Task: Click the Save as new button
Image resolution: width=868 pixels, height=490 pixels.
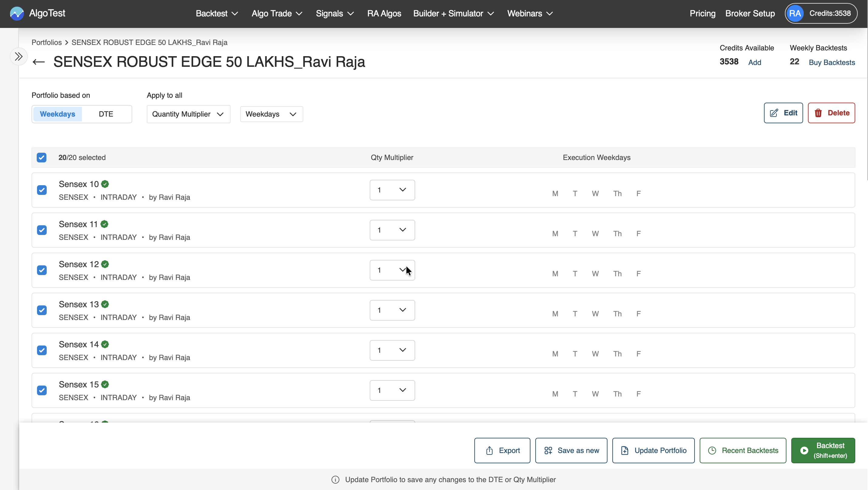Action: pyautogui.click(x=571, y=451)
